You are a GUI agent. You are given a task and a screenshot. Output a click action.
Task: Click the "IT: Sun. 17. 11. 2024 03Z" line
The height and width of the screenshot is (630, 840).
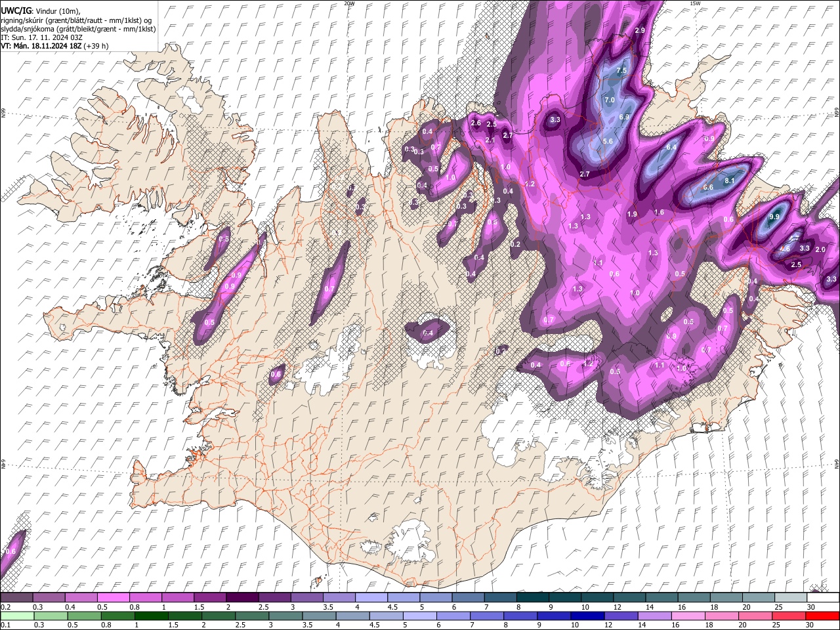(41, 37)
